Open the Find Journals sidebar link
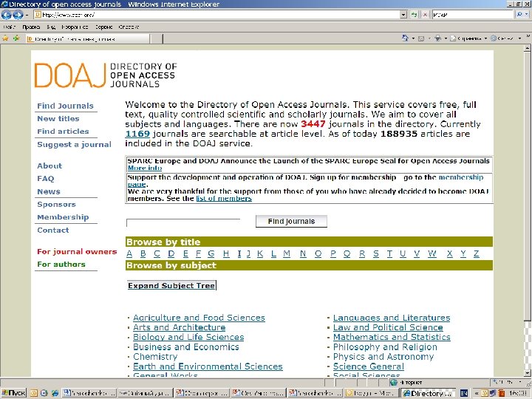Image resolution: width=532 pixels, height=399 pixels. pos(65,106)
